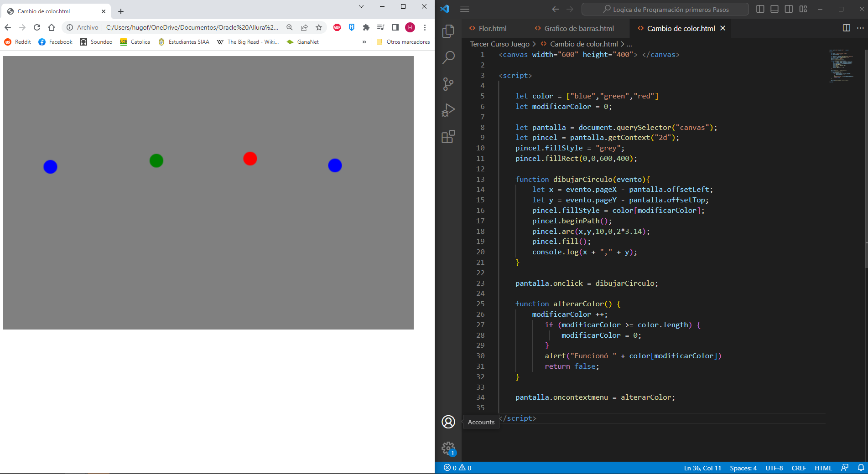The image size is (868, 474).
Task: Open Chrome three-dot menu
Action: (425, 27)
